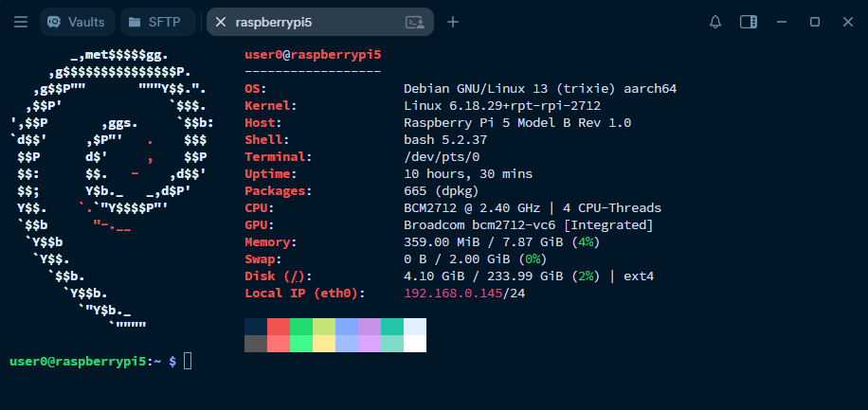Select the raspberrypi5 terminal tab
The image size is (868, 410).
(x=320, y=22)
